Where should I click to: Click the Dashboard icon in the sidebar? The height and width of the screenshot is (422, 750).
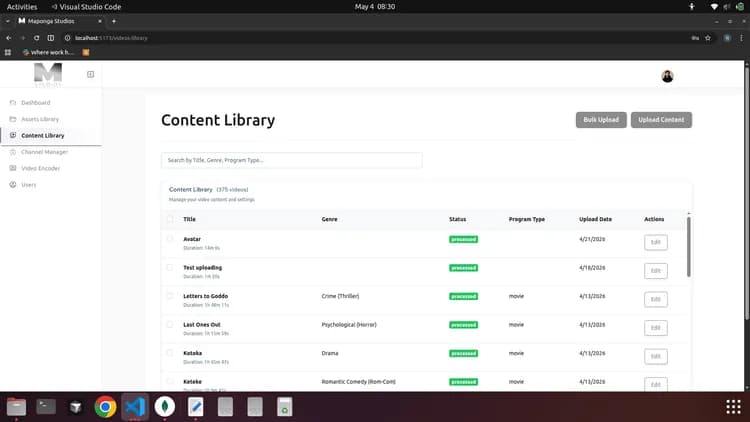13,103
